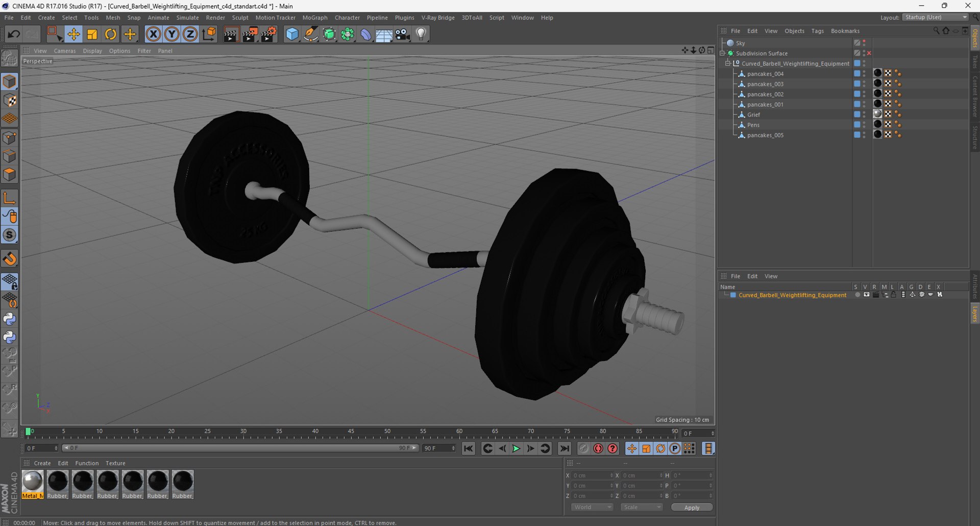Select the Scale tool in the top toolbar
Screen dimensions: 980x526
[x=92, y=34]
